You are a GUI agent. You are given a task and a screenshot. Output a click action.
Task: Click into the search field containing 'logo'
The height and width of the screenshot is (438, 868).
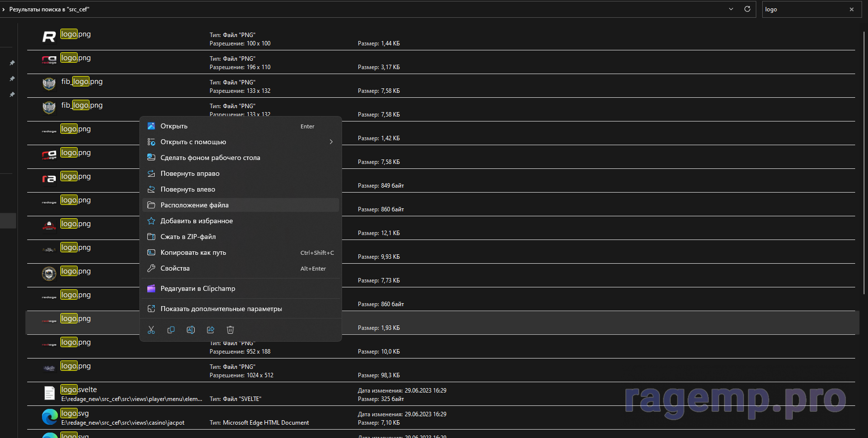tap(803, 9)
